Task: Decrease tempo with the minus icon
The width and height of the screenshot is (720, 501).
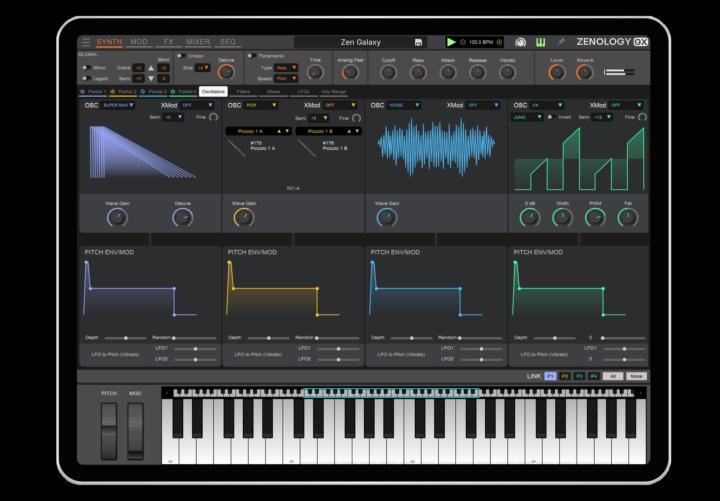Action: click(x=463, y=42)
